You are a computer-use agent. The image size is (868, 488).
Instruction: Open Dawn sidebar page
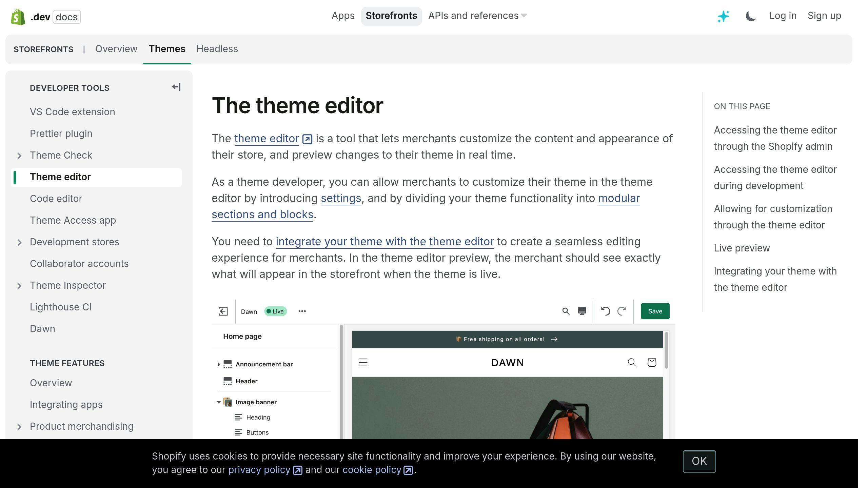[x=42, y=329]
